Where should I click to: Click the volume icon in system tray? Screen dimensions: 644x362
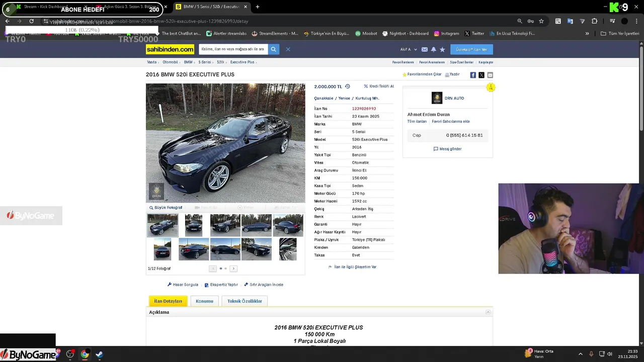(x=610, y=354)
